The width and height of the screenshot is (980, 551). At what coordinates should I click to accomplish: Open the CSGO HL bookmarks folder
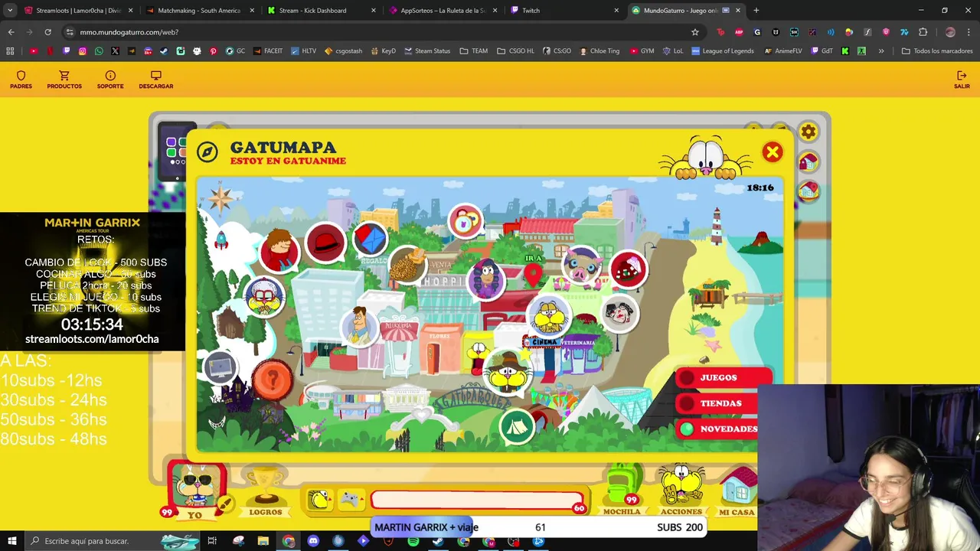[x=515, y=51]
